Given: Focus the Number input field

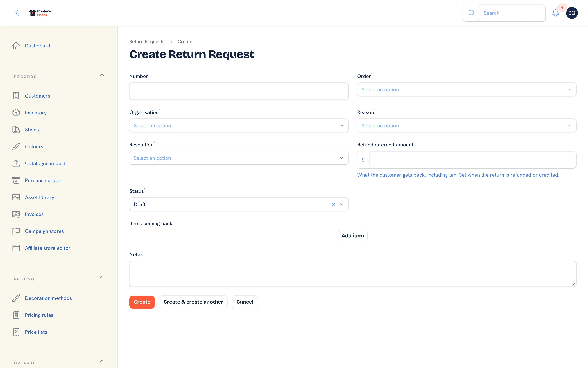Looking at the screenshot, I should pos(239,91).
